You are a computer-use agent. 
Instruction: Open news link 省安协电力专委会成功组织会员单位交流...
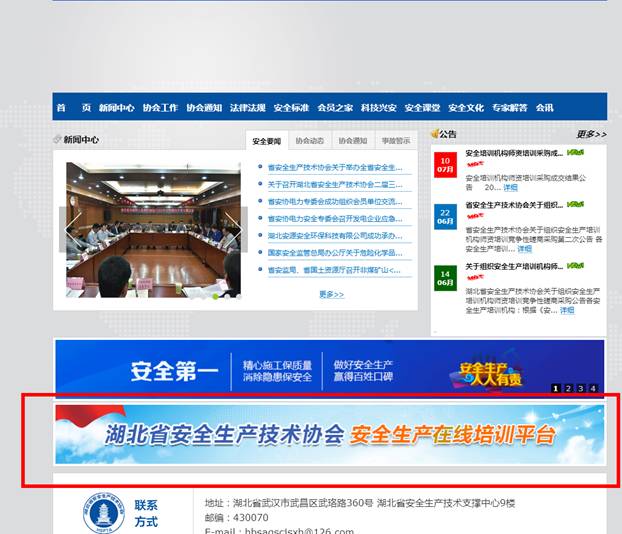335,202
